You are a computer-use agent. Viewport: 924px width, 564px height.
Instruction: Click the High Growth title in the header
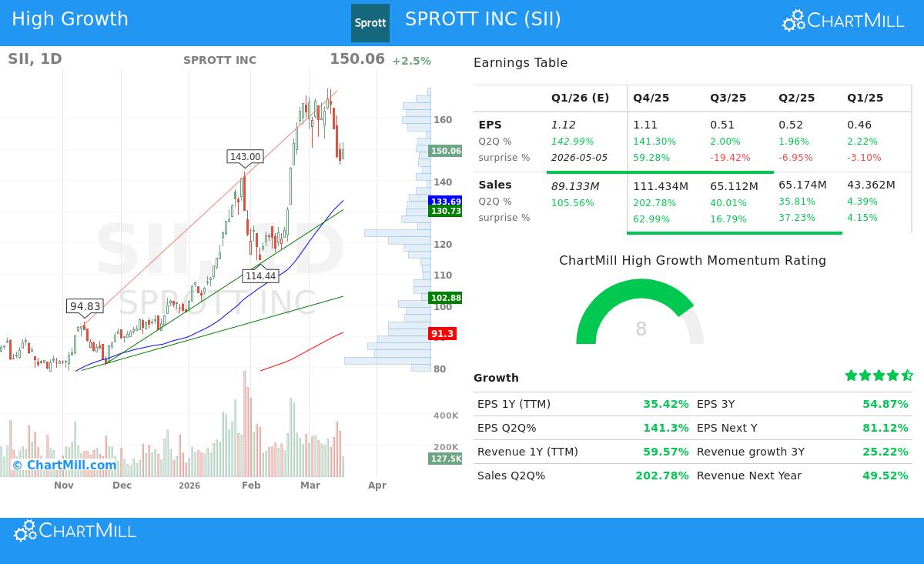click(70, 18)
